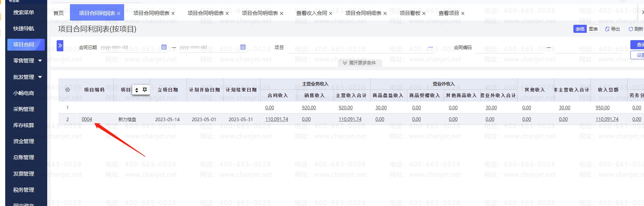Click the 合同收入 column header
This screenshot has height=206, width=644.
coord(278,95)
